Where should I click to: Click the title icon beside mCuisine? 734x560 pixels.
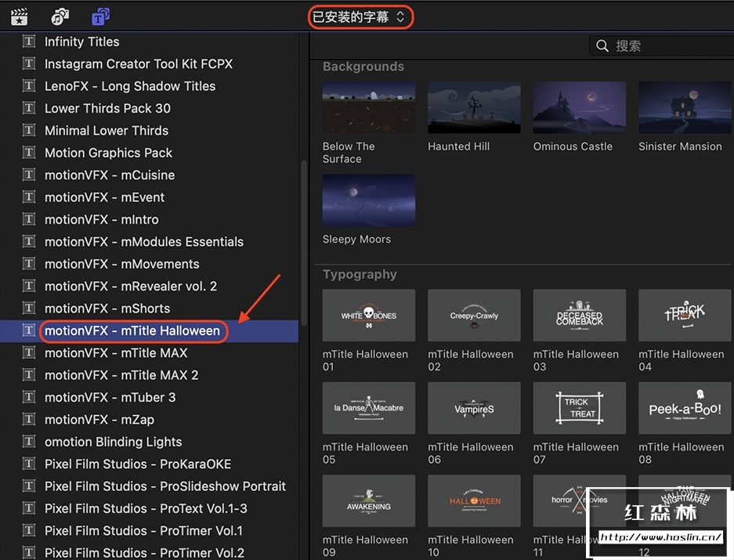29,175
